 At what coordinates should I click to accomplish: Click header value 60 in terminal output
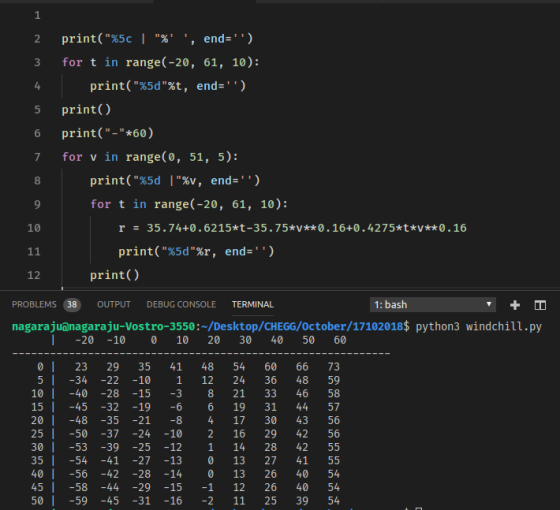point(340,340)
